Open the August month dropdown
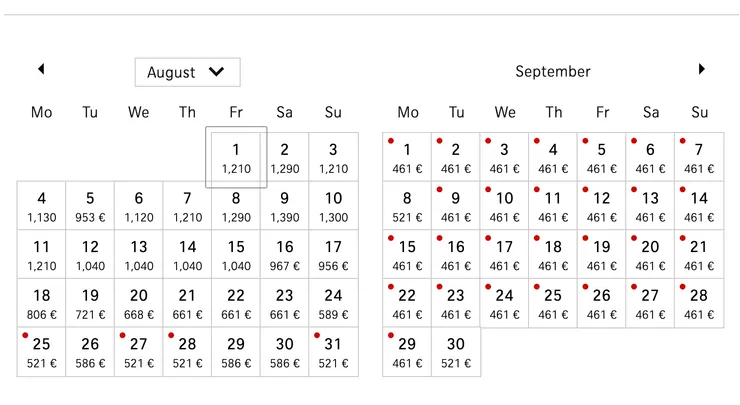The height and width of the screenshot is (405, 740). pyautogui.click(x=187, y=72)
